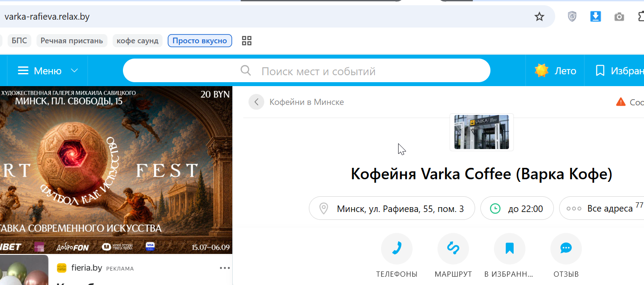The image size is (644, 285).
Task: Open the blue download extension icon
Action: (x=595, y=17)
